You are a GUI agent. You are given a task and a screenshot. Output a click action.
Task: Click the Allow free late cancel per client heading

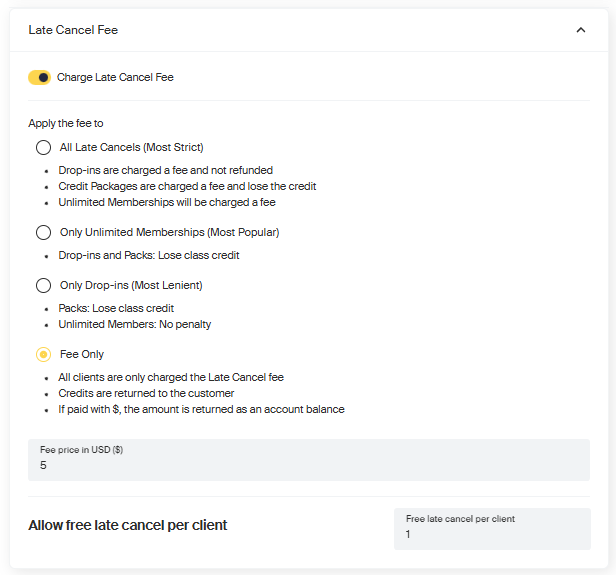tap(128, 526)
